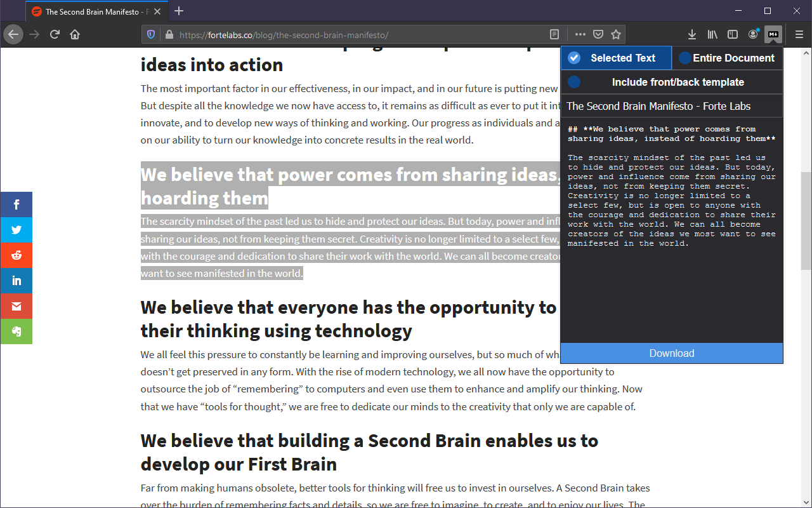Toggle Include front/back template
The width and height of the screenshot is (812, 508).
pyautogui.click(x=672, y=82)
